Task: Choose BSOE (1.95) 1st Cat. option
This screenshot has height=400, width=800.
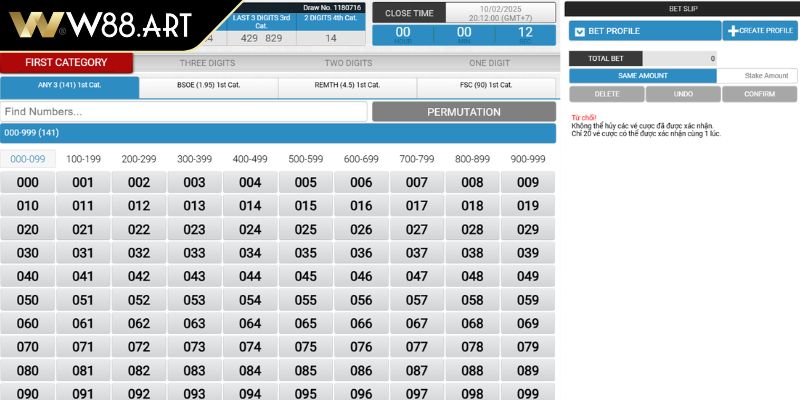Action: (x=208, y=87)
